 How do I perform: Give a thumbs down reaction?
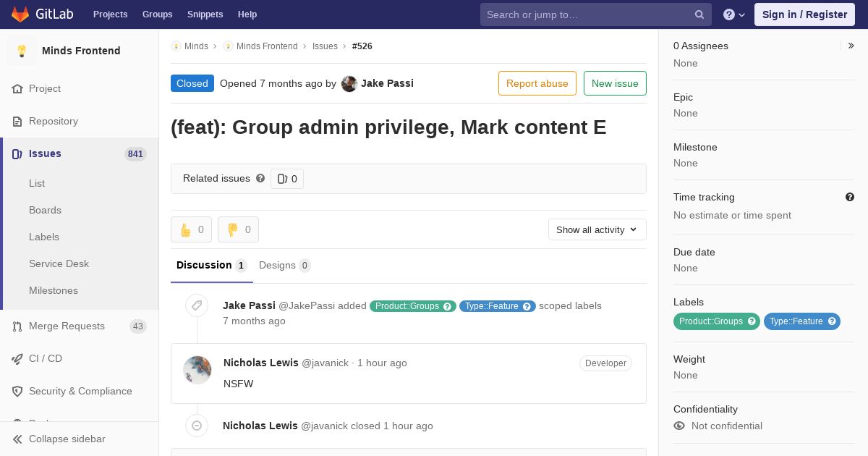[238, 229]
